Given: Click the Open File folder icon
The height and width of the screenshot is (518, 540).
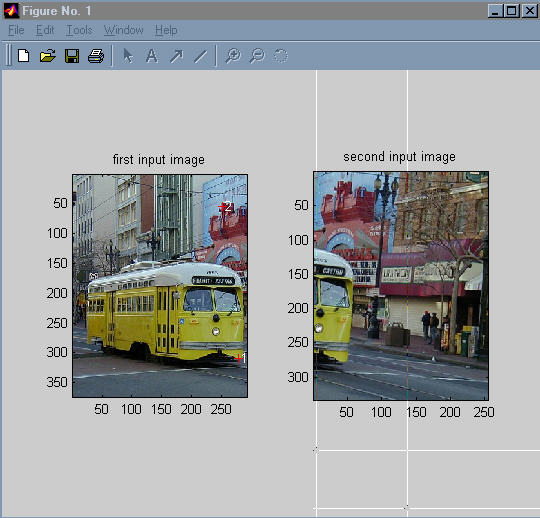Looking at the screenshot, I should click(x=48, y=55).
